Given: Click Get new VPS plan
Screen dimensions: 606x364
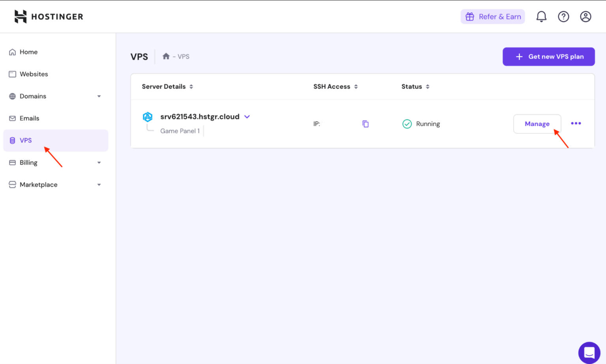Looking at the screenshot, I should [x=548, y=56].
